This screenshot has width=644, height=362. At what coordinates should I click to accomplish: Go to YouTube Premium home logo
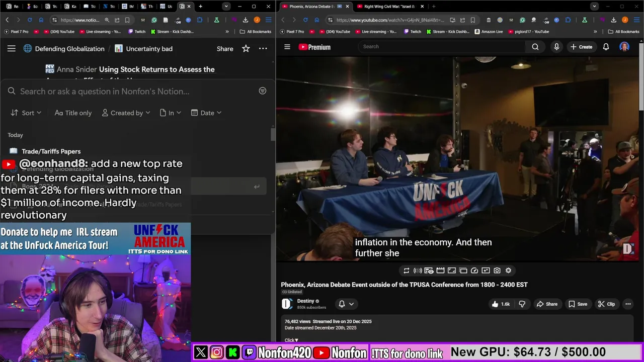pos(314,47)
